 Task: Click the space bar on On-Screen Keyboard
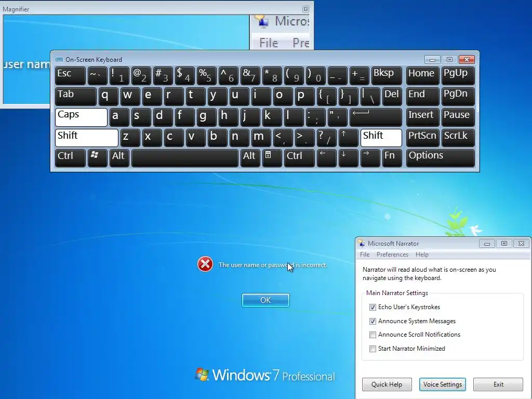185,158
